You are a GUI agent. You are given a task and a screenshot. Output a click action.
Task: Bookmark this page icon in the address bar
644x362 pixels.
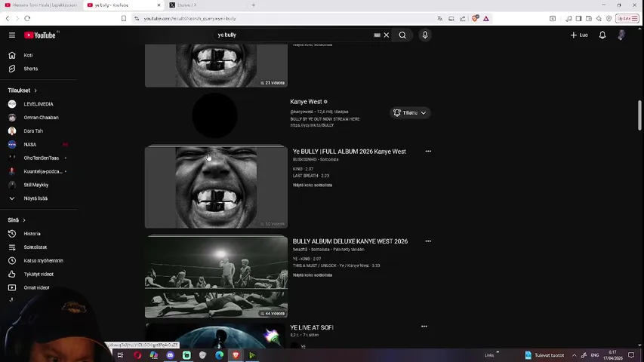pos(124,18)
